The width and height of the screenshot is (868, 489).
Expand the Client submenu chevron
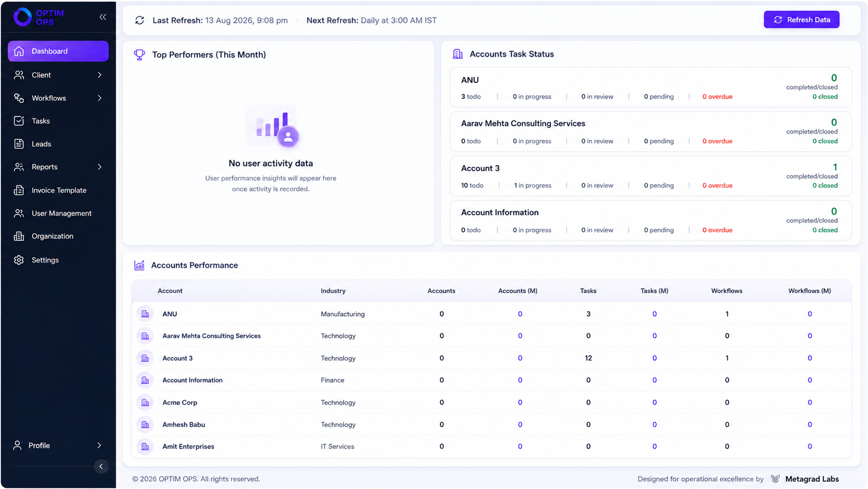pos(100,75)
